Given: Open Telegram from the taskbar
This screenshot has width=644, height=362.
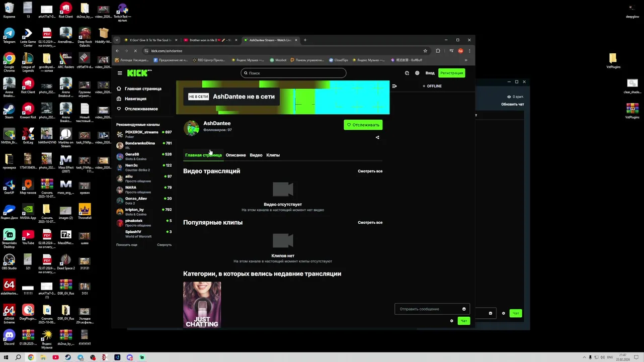Looking at the screenshot, I should click(x=80, y=357).
